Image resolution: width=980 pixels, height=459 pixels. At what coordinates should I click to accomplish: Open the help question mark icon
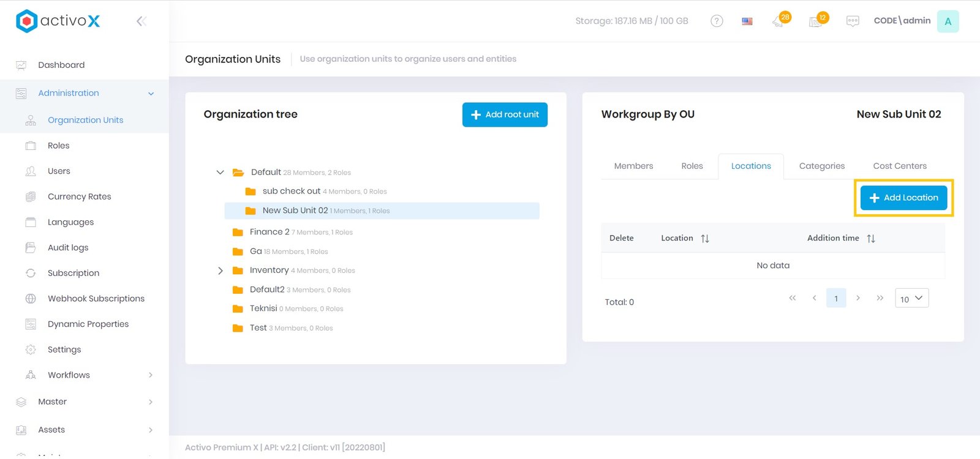pos(717,21)
